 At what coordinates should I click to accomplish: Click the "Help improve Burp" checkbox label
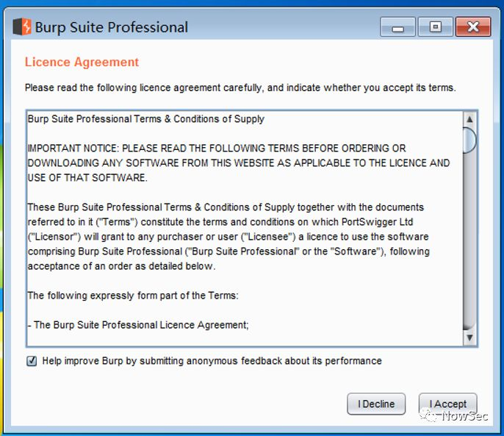point(212,361)
